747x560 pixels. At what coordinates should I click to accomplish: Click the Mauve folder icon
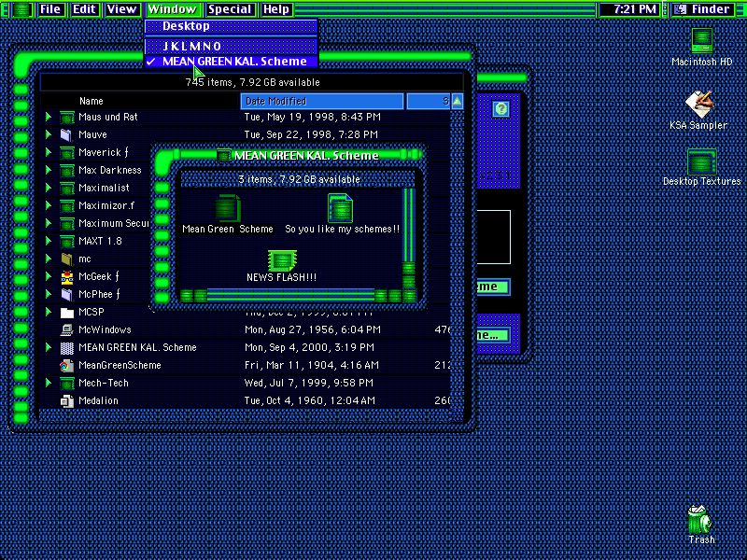66,134
